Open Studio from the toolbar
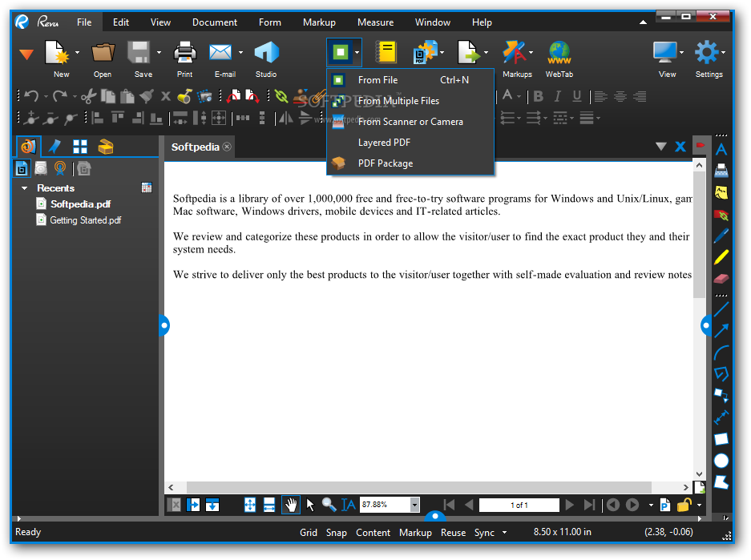 [266, 52]
